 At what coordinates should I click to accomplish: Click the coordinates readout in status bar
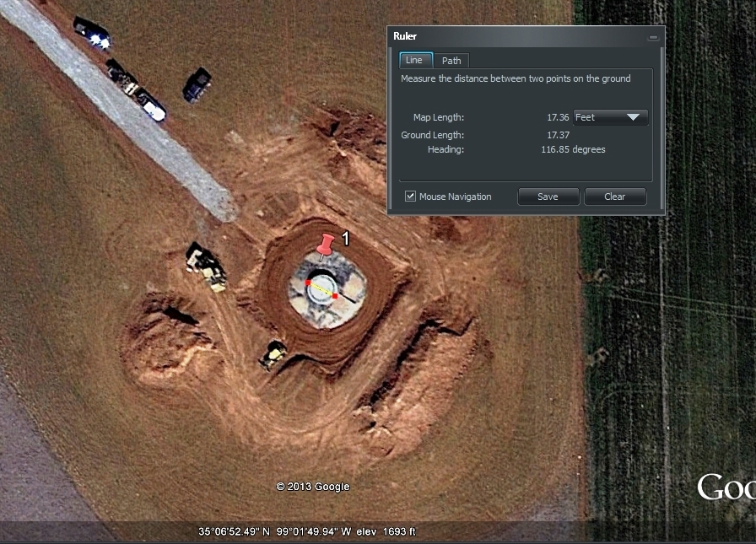click(275, 531)
